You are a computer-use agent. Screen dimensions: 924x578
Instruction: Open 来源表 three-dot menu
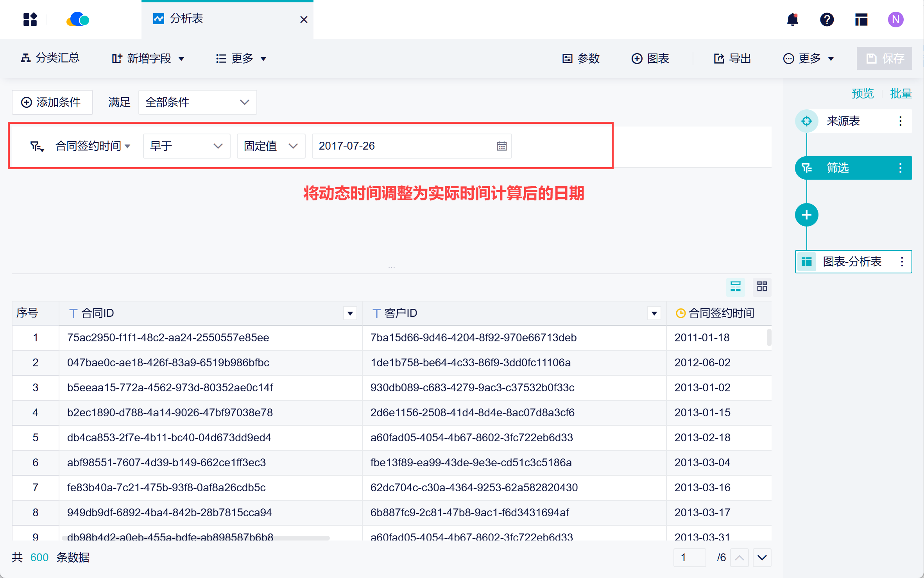coord(900,121)
